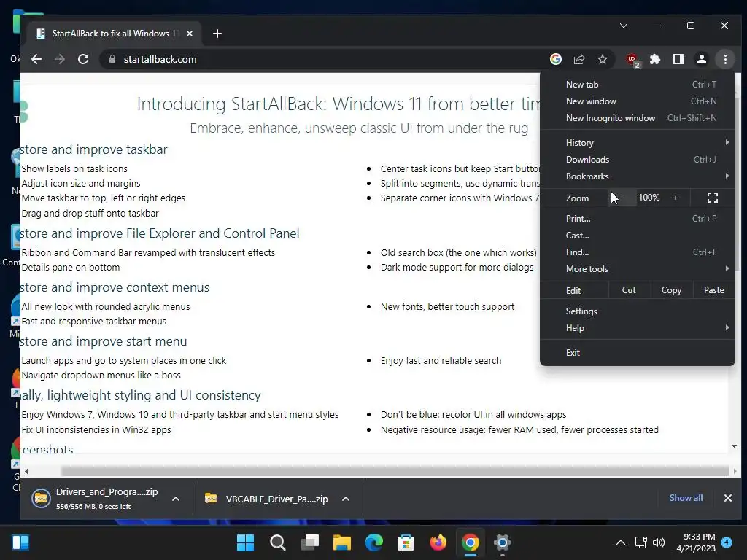Open the uBlock Origin extension icon
The image size is (747, 560).
click(632, 60)
